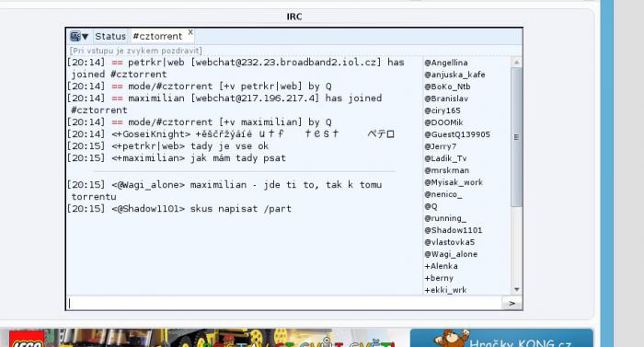Switch to the Status tab
Viewport: 644px width, 347px height.
tap(110, 36)
